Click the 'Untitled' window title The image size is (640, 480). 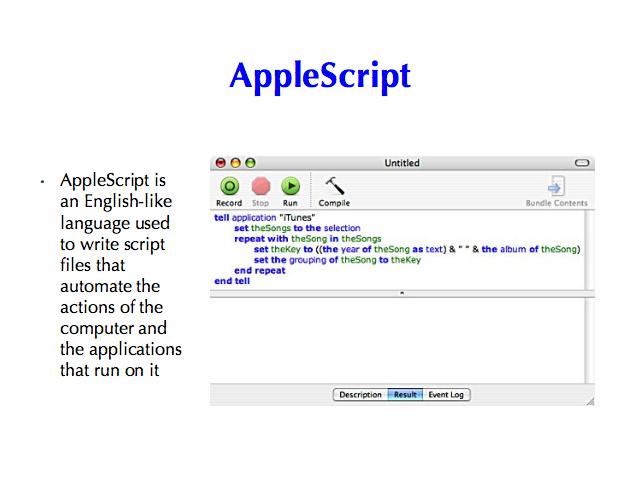402,163
